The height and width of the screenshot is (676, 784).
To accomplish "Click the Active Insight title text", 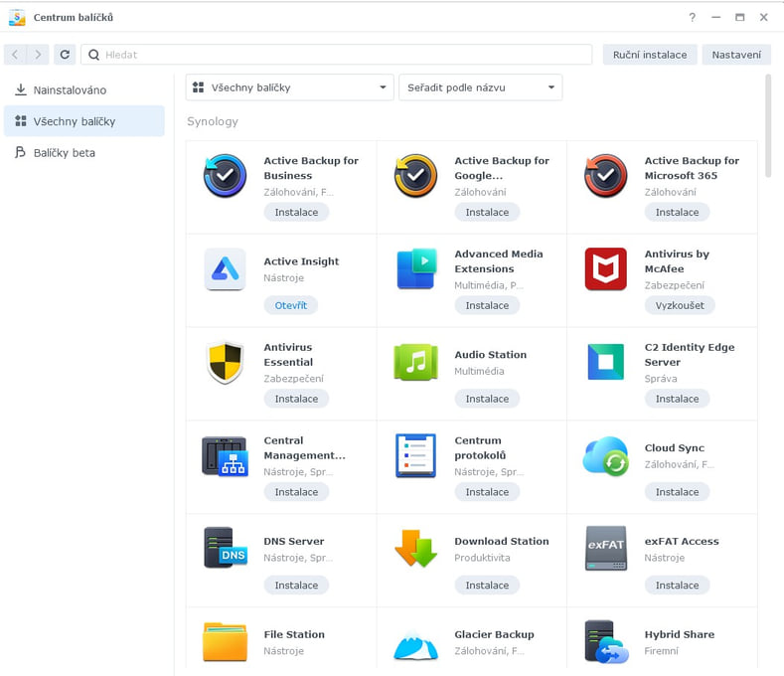I will (x=301, y=261).
